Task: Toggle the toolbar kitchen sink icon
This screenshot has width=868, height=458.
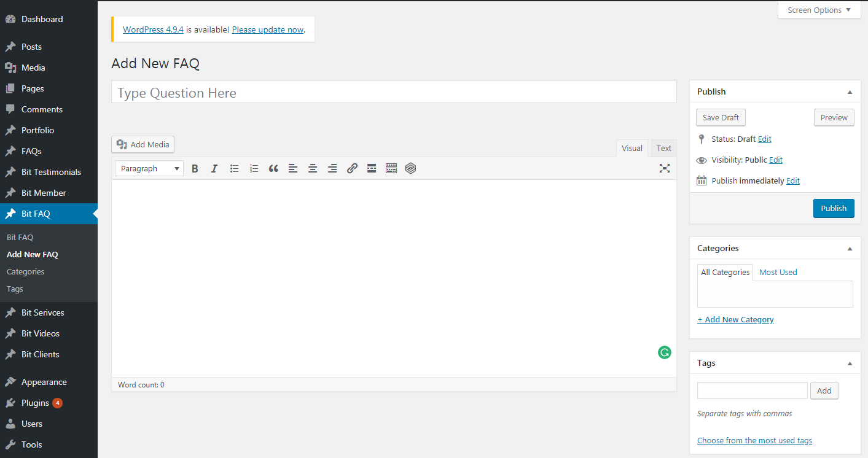Action: tap(391, 168)
